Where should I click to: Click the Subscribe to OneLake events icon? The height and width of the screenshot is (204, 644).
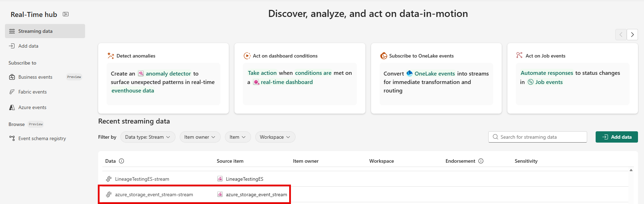(x=383, y=56)
